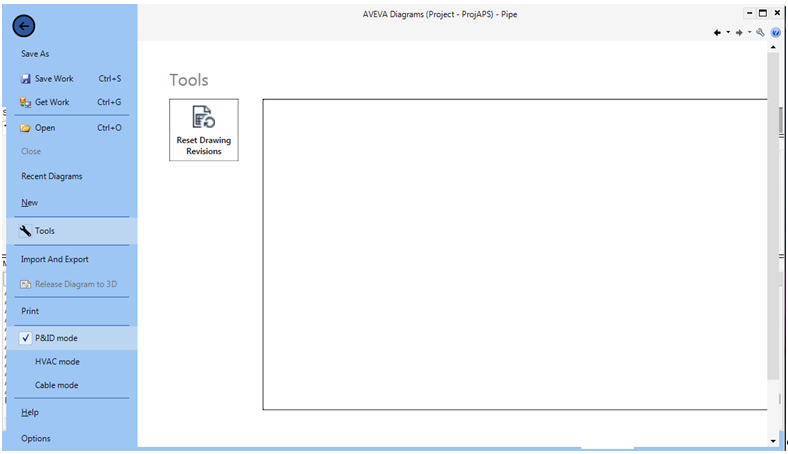788x454 pixels.
Task: Click the wrench icon in top-right toolbar
Action: click(x=761, y=33)
